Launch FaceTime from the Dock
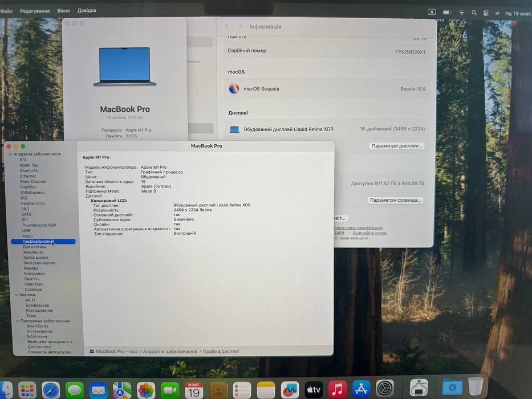Screen dimensions: 532x399 (170, 390)
